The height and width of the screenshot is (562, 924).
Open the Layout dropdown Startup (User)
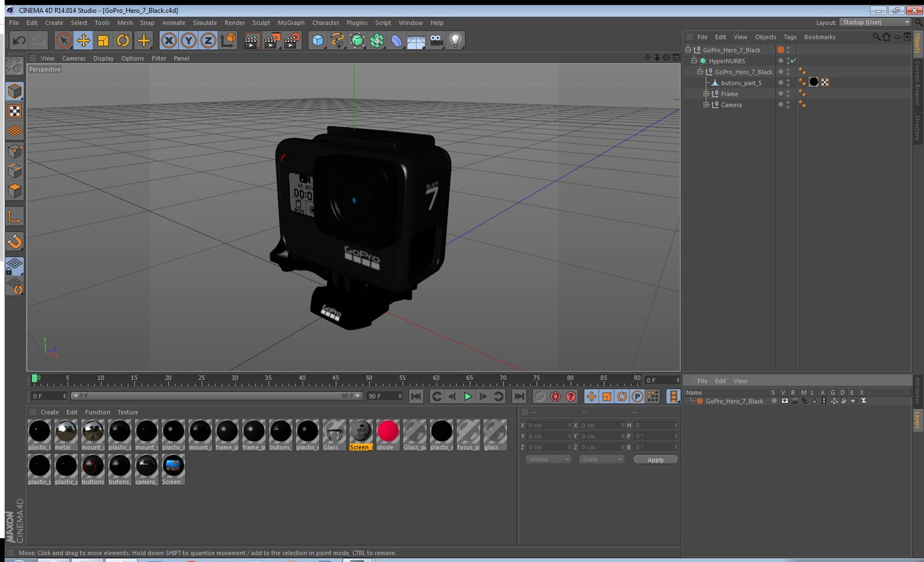point(876,22)
